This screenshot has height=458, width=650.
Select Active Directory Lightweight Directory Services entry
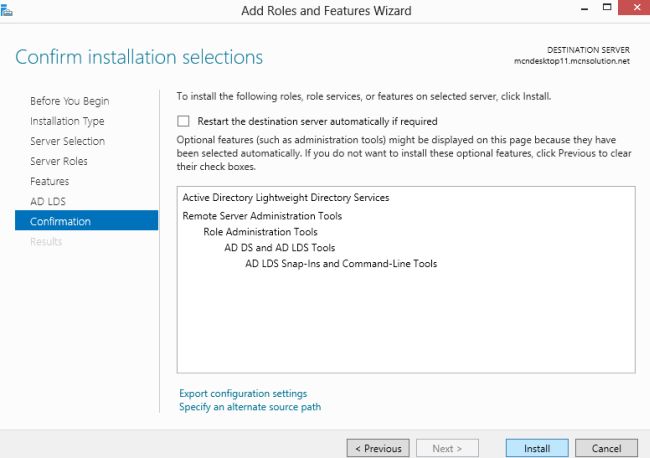pos(285,198)
